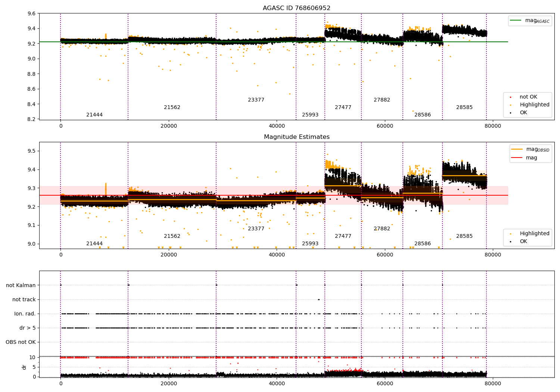Select obsid 27882 in the Magnitude Estimates plot
Viewport: 560px width, 392px height.
pos(382,229)
